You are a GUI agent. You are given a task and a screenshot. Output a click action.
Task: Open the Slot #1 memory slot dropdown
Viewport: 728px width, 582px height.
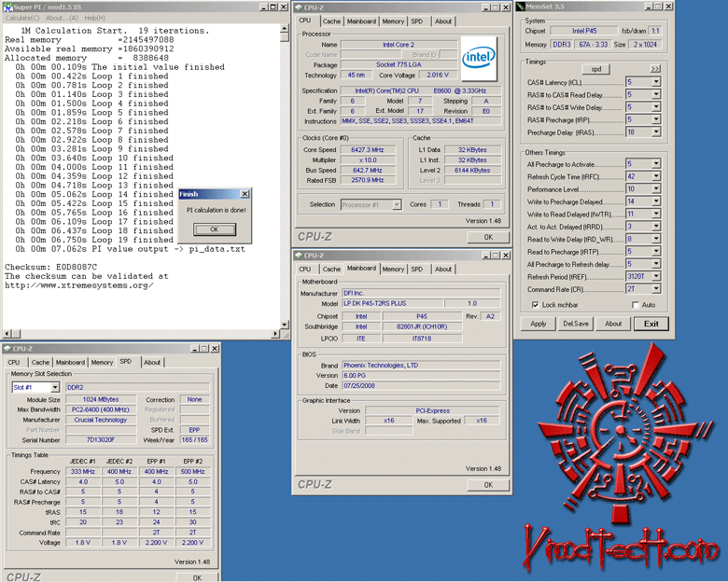[x=55, y=387]
